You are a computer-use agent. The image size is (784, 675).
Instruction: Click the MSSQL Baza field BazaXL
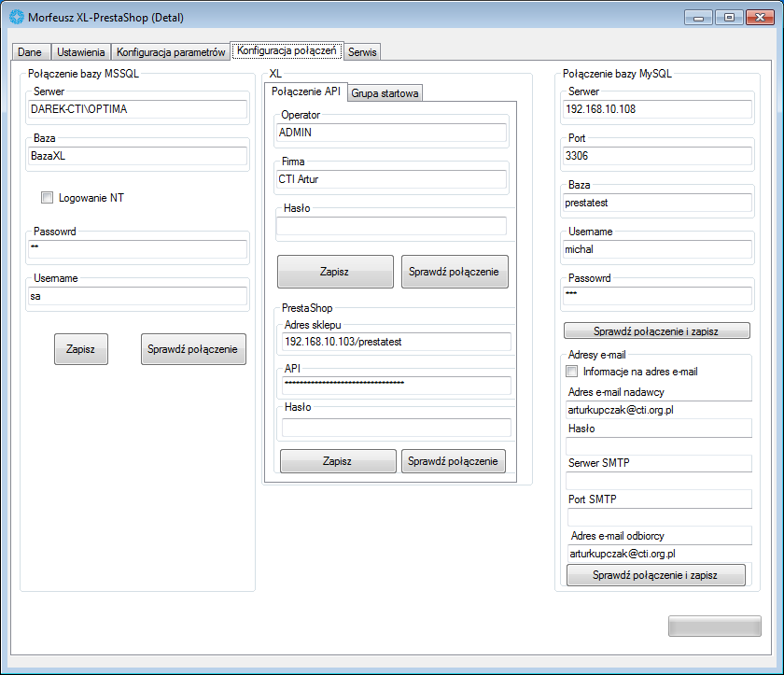[137, 156]
